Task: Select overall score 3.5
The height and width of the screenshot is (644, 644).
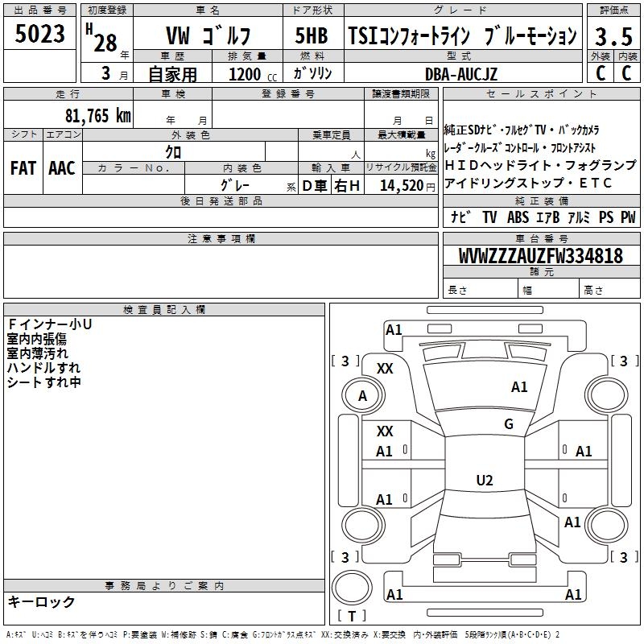Action: (x=613, y=36)
